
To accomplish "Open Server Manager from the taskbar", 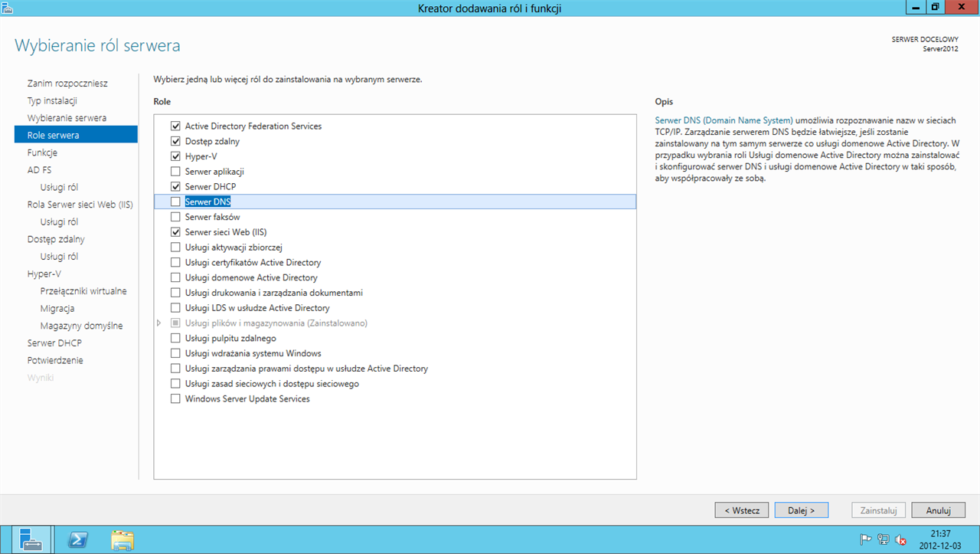I will (31, 539).
